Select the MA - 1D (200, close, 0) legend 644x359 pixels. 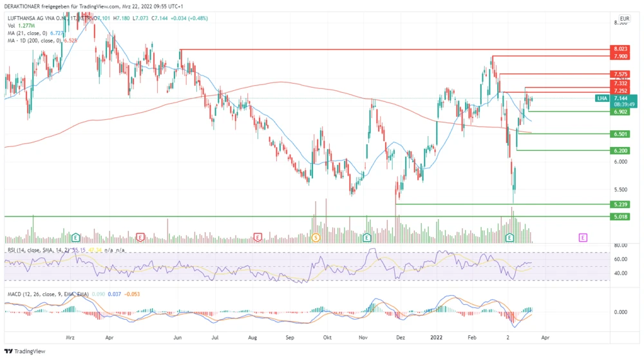(x=42, y=41)
